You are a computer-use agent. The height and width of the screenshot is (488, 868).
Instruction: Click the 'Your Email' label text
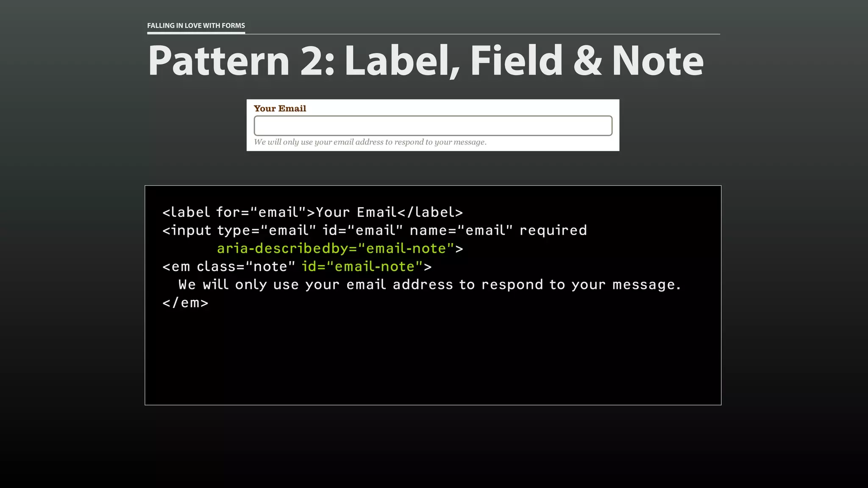[x=280, y=108]
